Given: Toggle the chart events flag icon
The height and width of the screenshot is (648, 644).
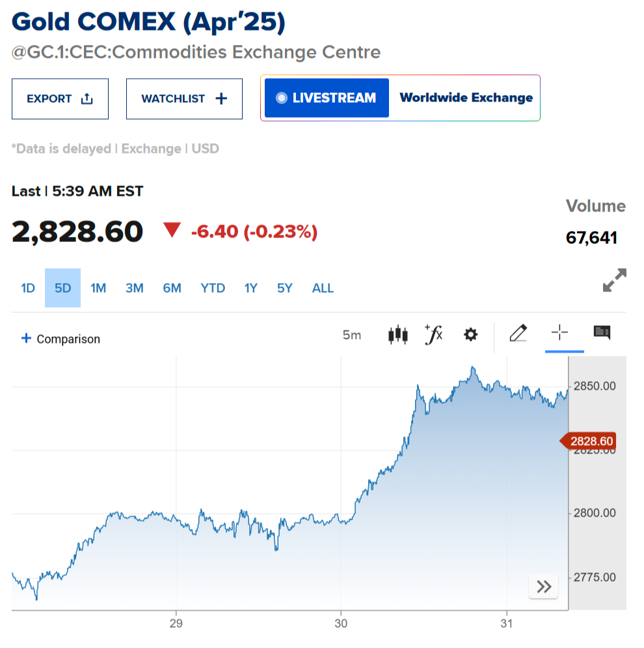Looking at the screenshot, I should 602,333.
